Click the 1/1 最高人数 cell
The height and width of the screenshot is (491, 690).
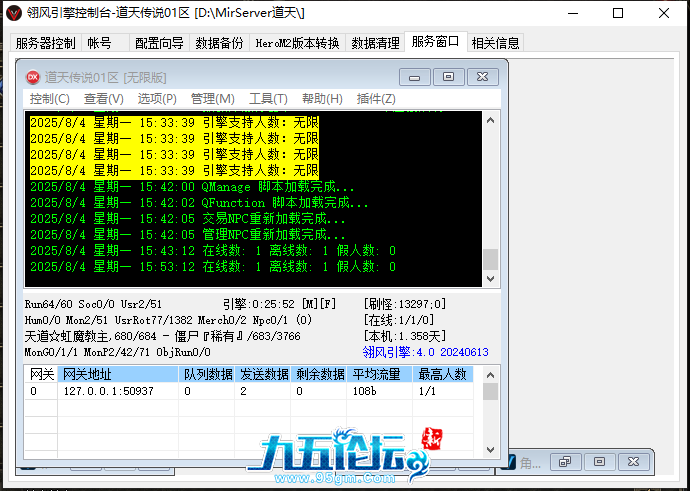443,391
